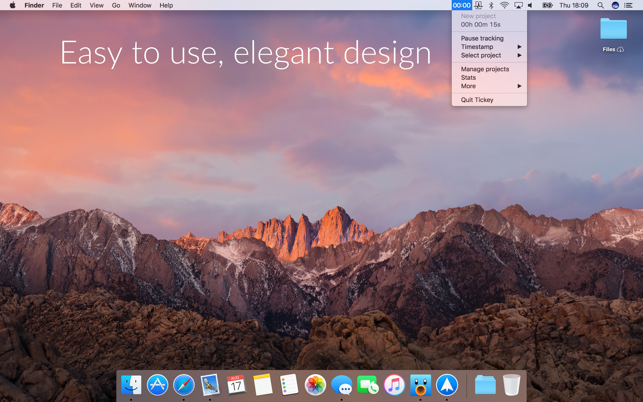
Task: Open Messages in the Dock
Action: pos(342,385)
